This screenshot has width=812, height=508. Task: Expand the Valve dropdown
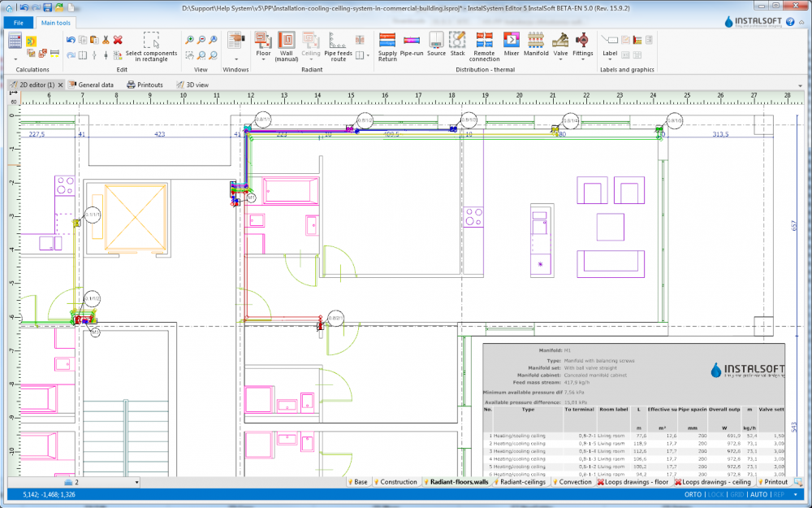[x=560, y=59]
